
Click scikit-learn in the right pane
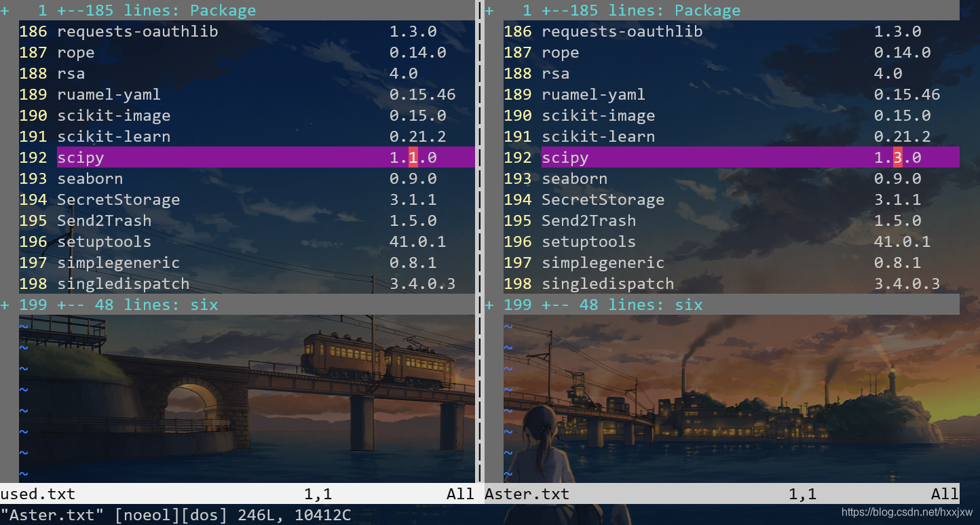[x=599, y=136]
